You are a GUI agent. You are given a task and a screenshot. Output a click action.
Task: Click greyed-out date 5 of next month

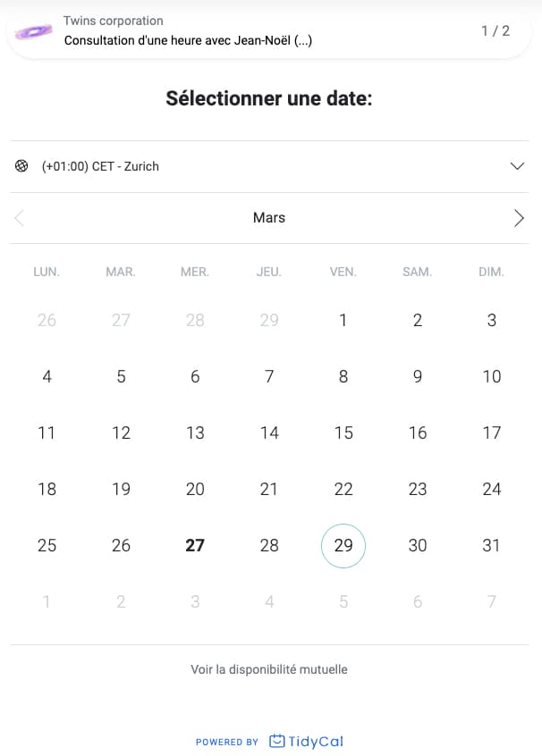point(343,601)
